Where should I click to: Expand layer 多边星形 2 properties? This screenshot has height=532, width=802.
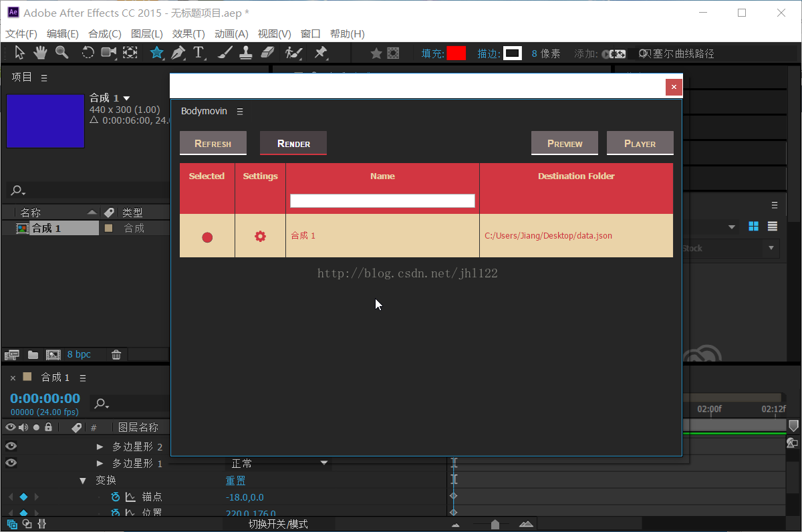[x=100, y=446]
